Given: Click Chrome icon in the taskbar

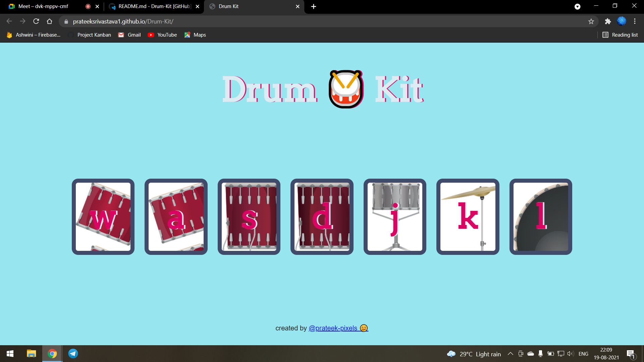Looking at the screenshot, I should tap(52, 354).
